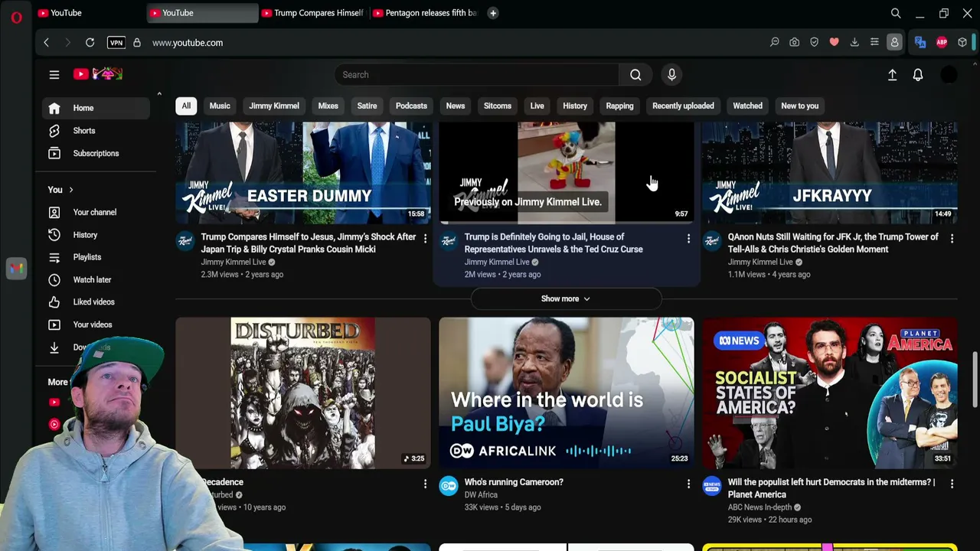Click the zoom-out magnifier icon in address bar

click(774, 43)
